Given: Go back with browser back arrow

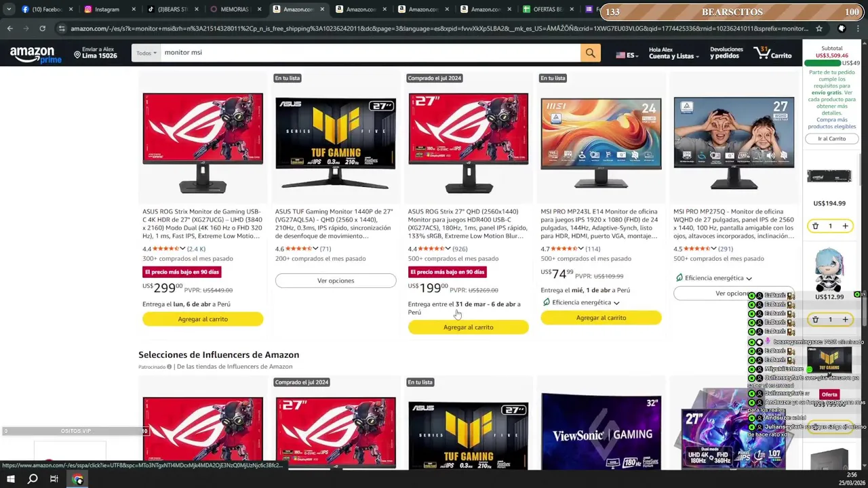Looking at the screenshot, I should click(x=9, y=28).
